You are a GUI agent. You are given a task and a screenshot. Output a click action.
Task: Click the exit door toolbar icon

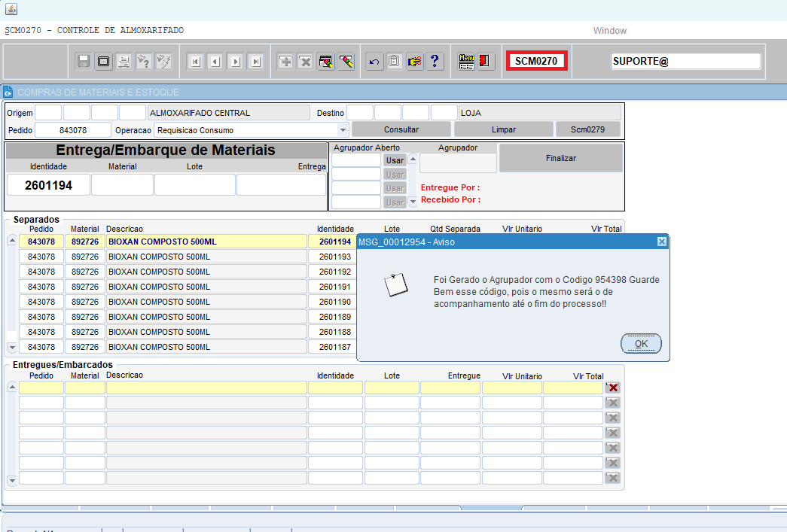[486, 62]
